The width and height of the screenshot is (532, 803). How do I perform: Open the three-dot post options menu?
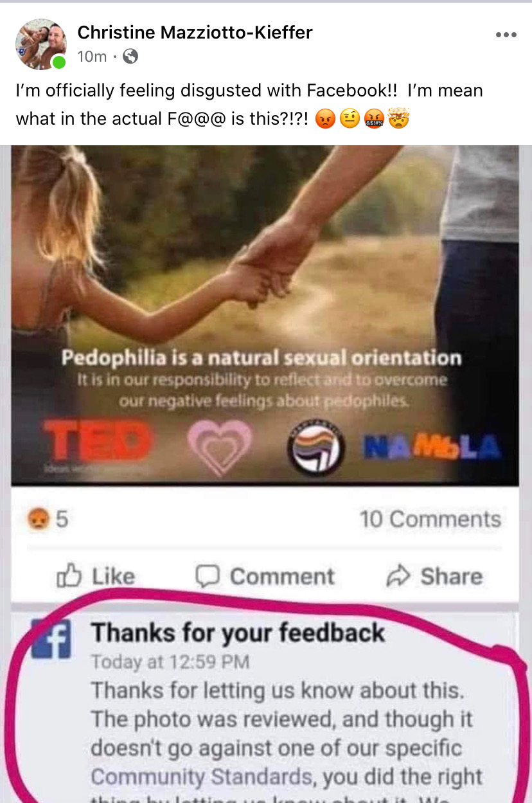[506, 35]
